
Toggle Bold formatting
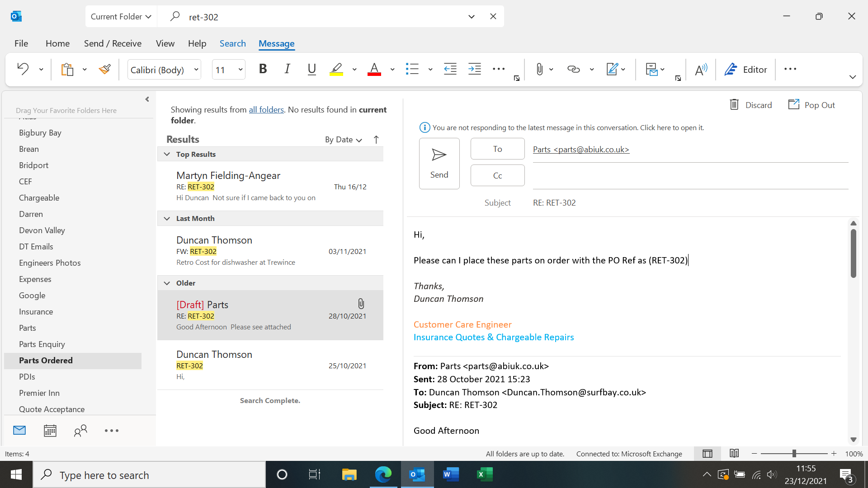[263, 69]
